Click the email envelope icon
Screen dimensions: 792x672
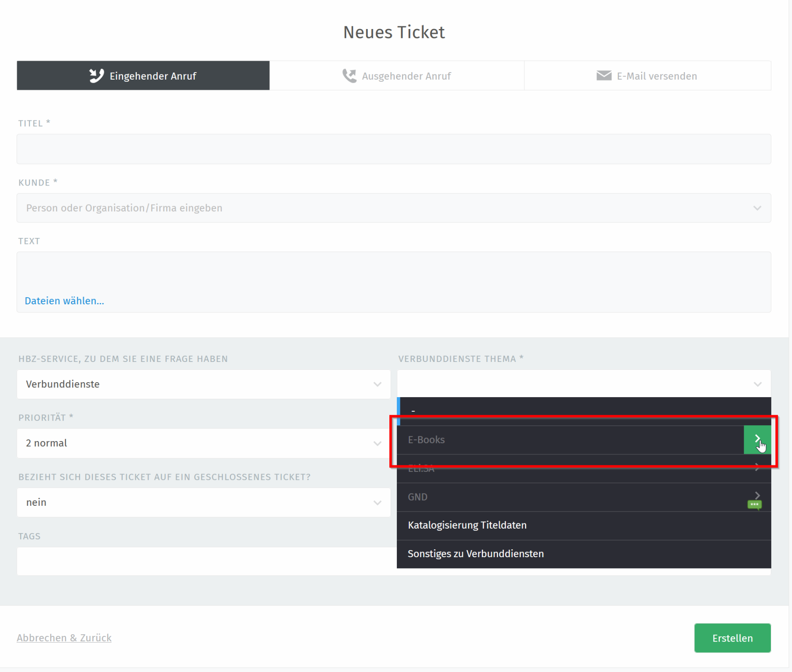click(x=604, y=76)
